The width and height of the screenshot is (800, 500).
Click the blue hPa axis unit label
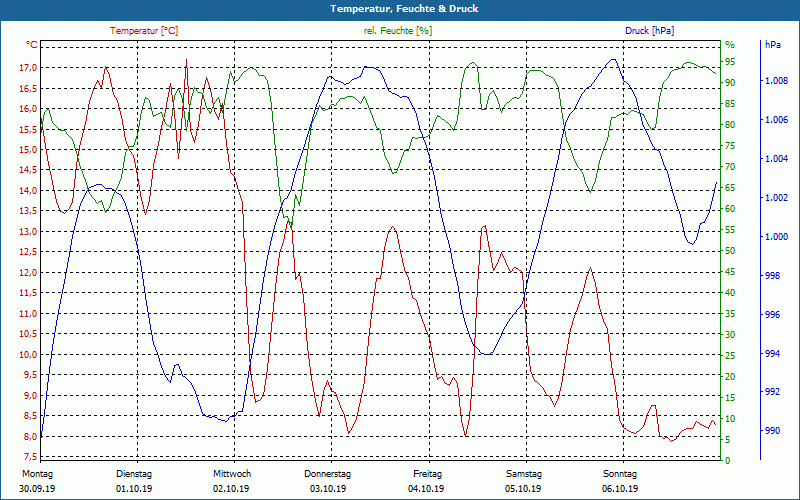[772, 44]
